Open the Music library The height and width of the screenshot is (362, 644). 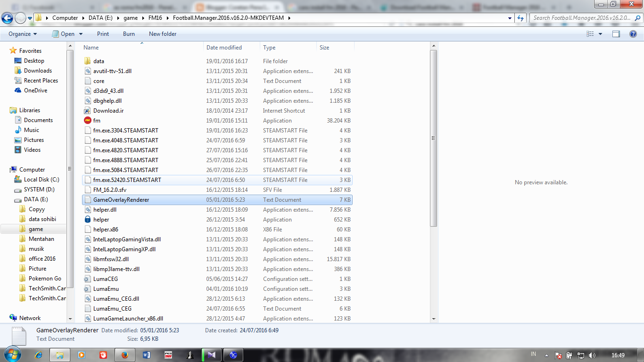[x=32, y=130]
